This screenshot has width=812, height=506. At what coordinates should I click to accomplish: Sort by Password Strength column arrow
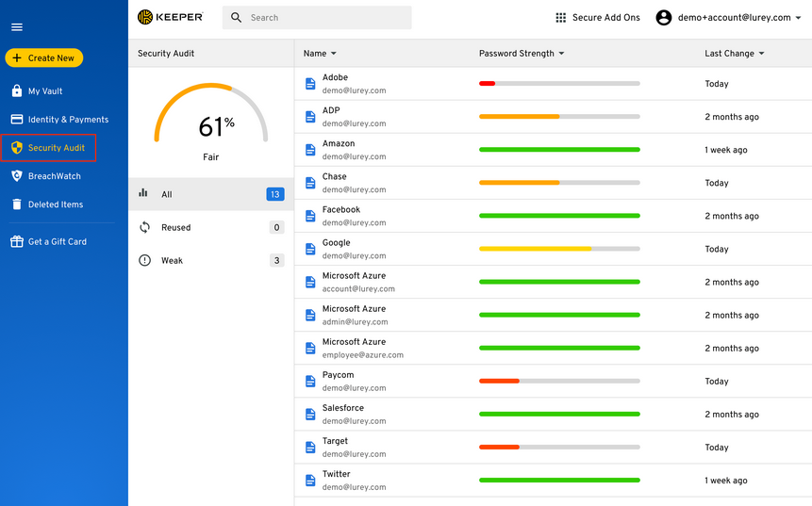(x=561, y=54)
